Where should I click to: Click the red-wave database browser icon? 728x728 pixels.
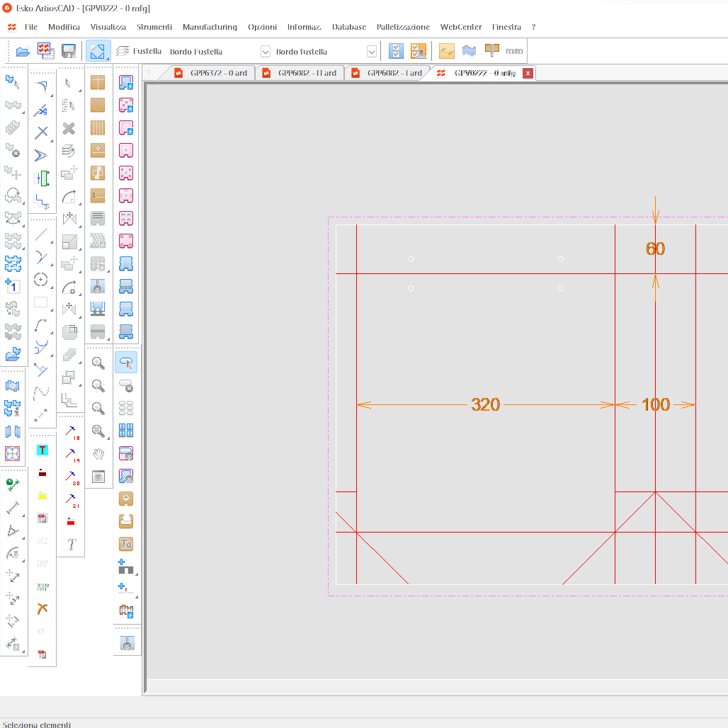[45, 51]
